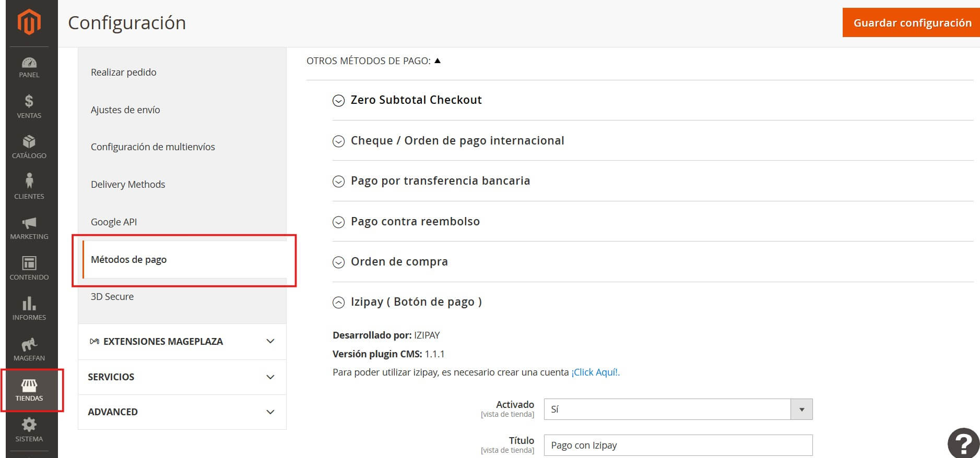980x458 pixels.
Task: Click the Guardar configuración button
Action: [912, 23]
